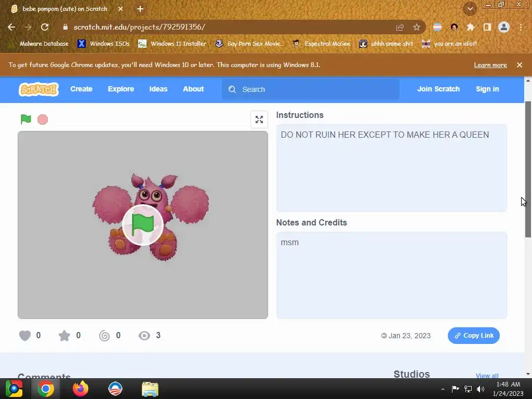This screenshot has width=532, height=399.
Task: Open a new tab with the plus button
Action: coord(140,9)
